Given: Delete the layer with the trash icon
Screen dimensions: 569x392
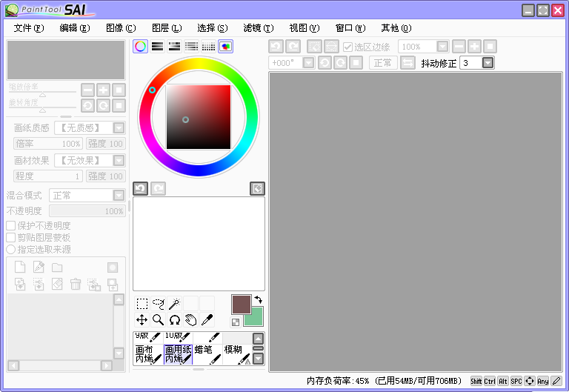Looking at the screenshot, I should tap(76, 284).
